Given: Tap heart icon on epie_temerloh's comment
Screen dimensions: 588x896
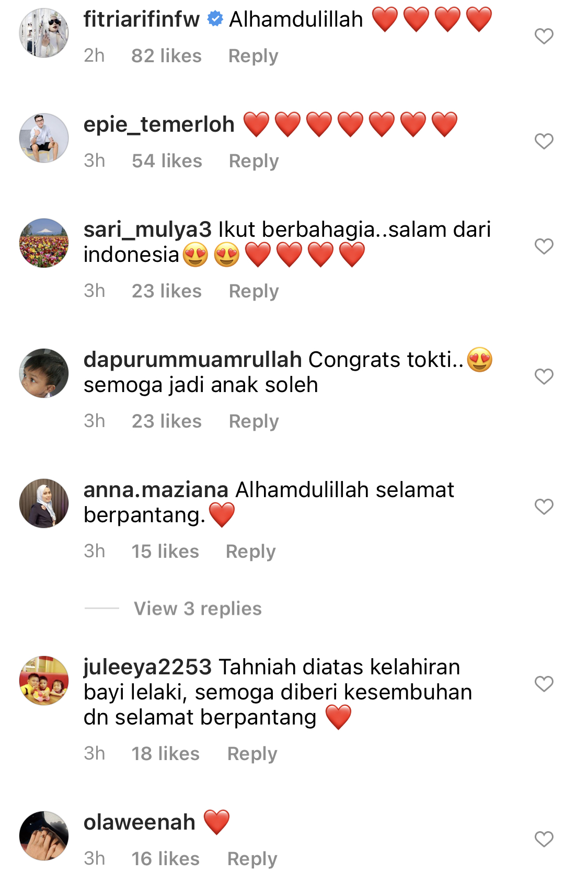Looking at the screenshot, I should tap(544, 141).
